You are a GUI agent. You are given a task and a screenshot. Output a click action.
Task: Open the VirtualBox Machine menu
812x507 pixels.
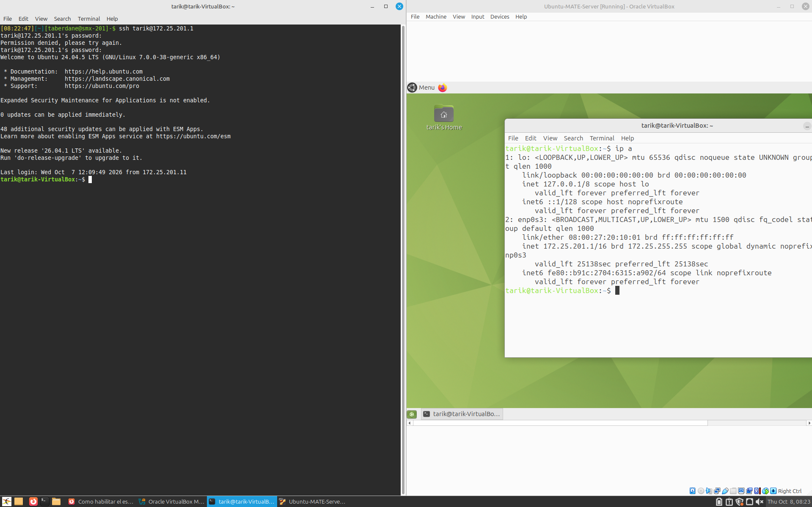436,16
